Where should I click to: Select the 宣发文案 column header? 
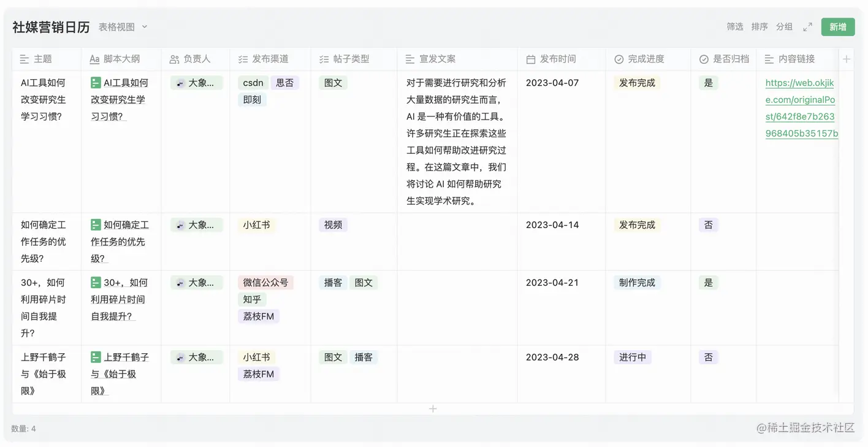457,59
